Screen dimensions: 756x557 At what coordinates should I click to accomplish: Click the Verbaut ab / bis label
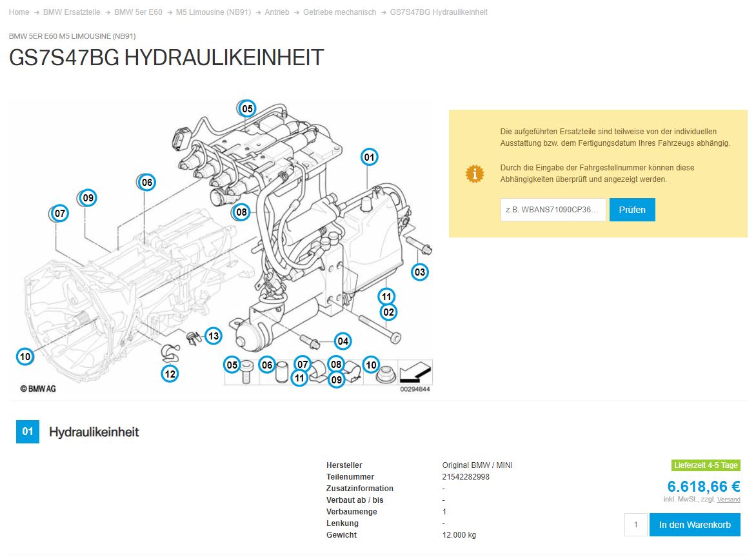[x=355, y=500]
